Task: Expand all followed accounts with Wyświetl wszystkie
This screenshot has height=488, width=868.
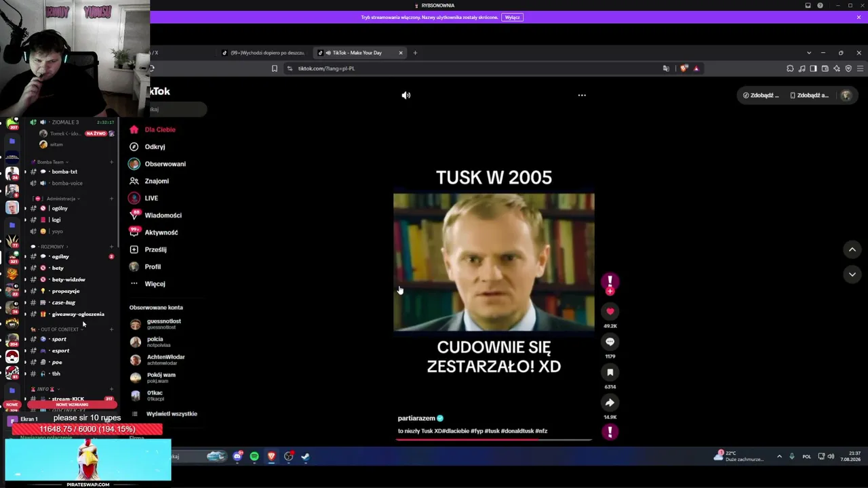Action: [x=172, y=413]
